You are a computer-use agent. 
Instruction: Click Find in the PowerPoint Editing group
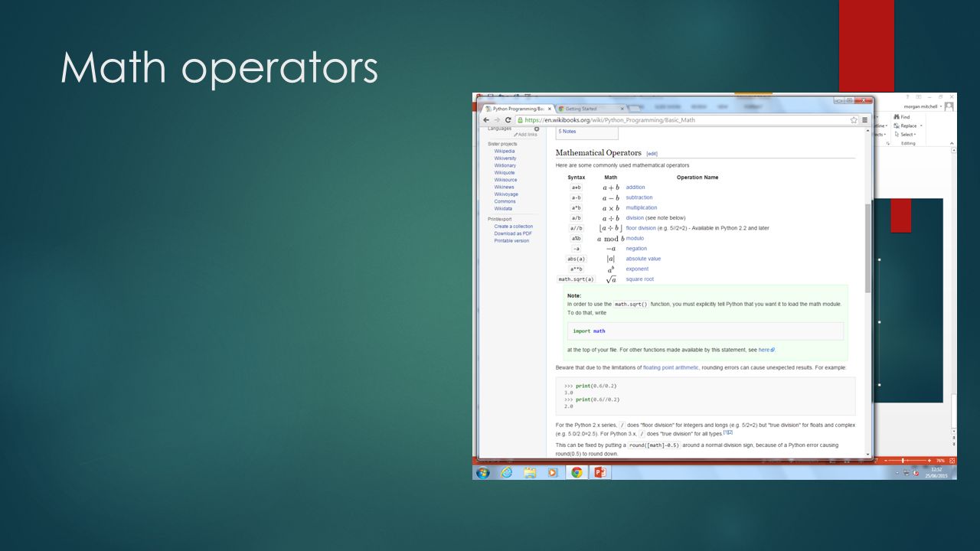[902, 117]
